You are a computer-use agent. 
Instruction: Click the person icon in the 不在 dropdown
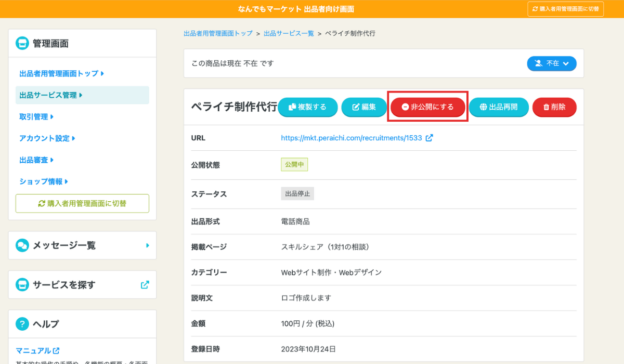[x=539, y=63]
